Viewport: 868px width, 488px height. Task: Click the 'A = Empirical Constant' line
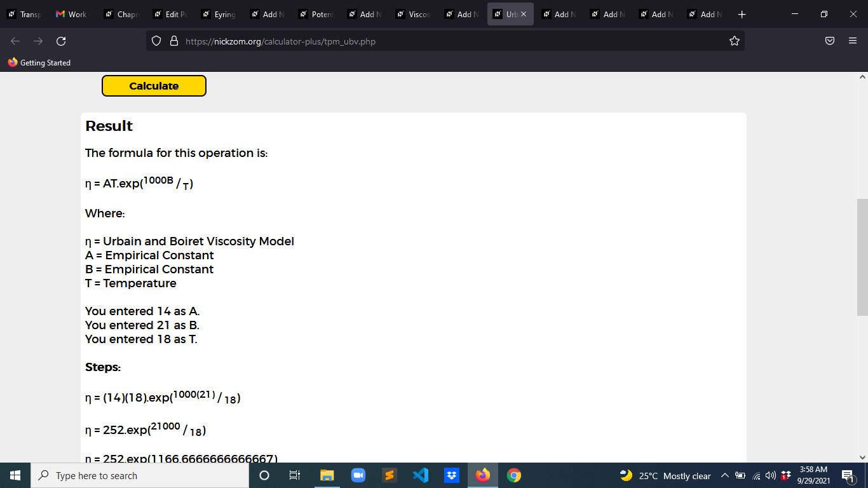coord(149,255)
